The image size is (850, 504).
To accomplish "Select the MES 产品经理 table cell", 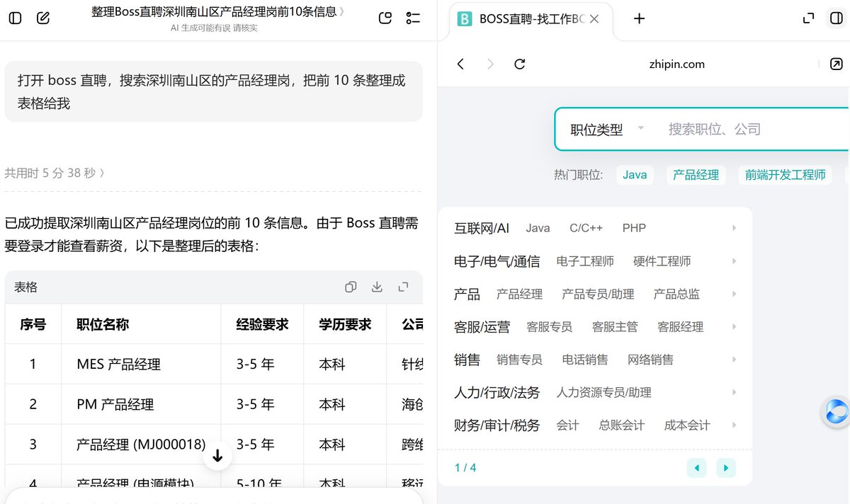I will click(141, 365).
